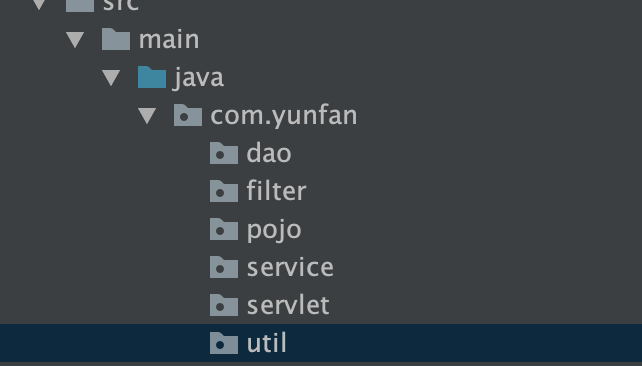Click the servlet package folder icon
The height and width of the screenshot is (366, 642).
pyautogui.click(x=224, y=305)
